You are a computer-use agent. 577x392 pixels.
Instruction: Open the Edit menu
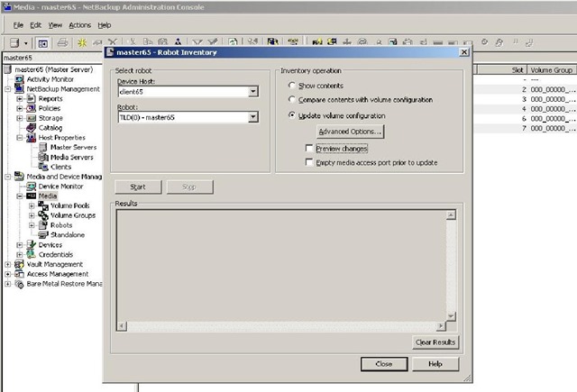35,25
